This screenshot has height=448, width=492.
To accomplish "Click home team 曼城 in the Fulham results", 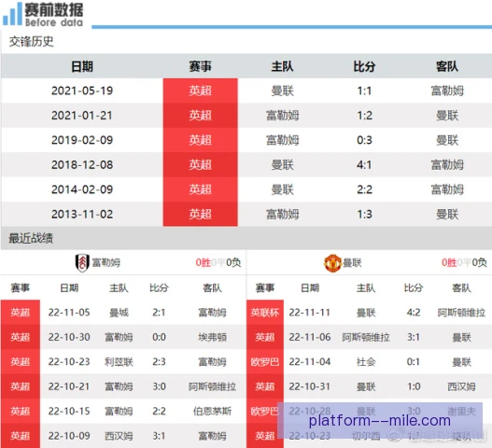I will [119, 313].
